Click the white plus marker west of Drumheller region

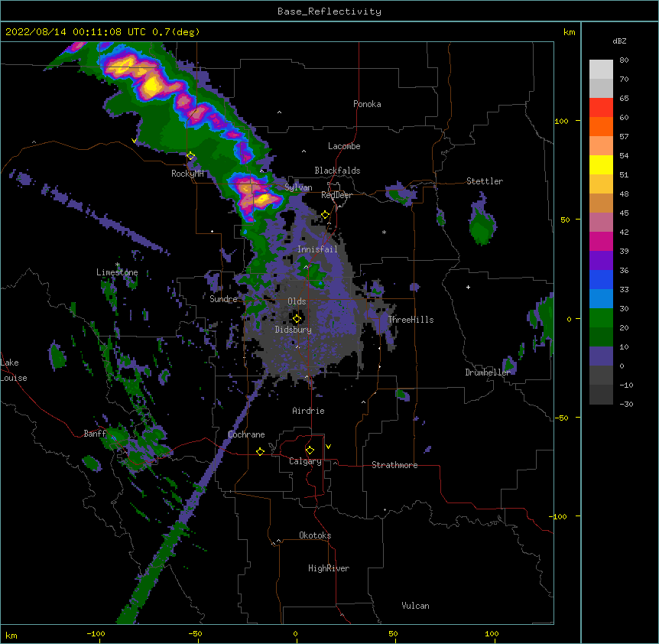coord(468,287)
